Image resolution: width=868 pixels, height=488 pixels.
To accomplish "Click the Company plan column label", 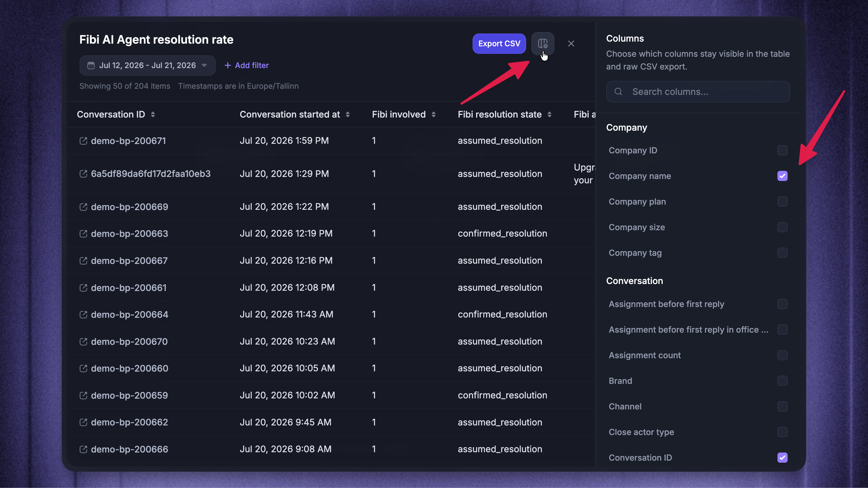I will 637,202.
